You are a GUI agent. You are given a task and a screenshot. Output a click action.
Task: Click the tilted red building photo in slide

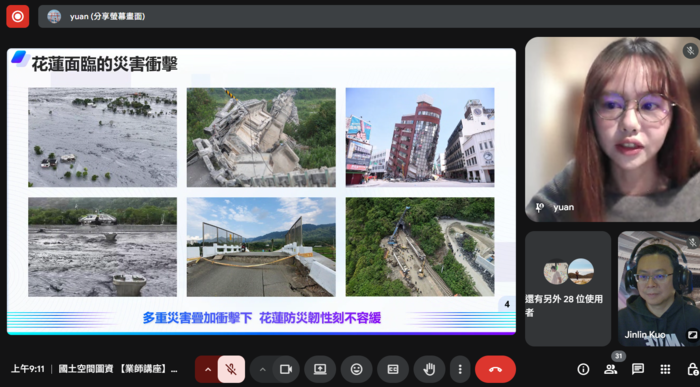420,137
